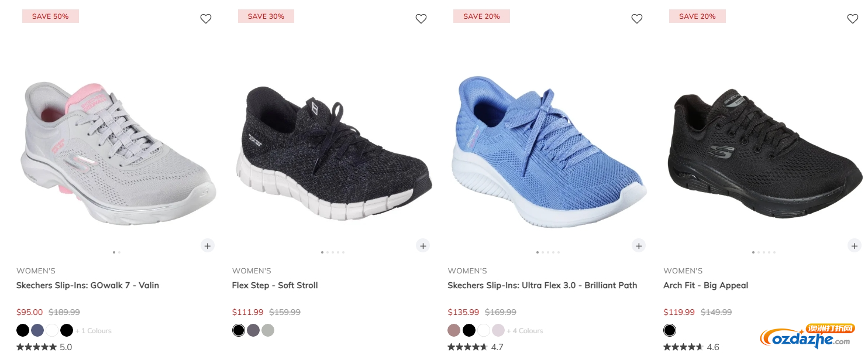Choose light grey swatch for Flex Step
868x356 pixels.
[268, 330]
